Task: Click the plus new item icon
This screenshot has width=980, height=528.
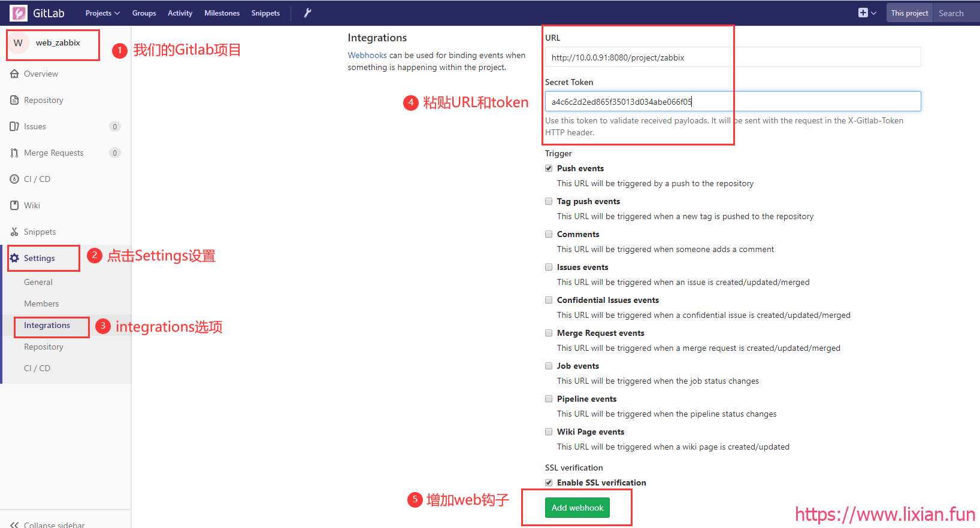Action: coord(863,13)
